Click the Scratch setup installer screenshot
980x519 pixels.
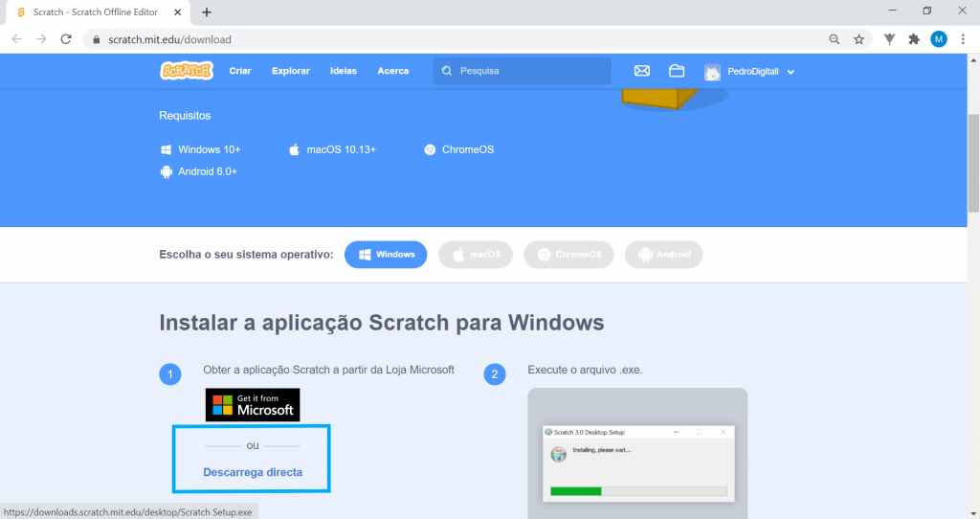(637, 453)
